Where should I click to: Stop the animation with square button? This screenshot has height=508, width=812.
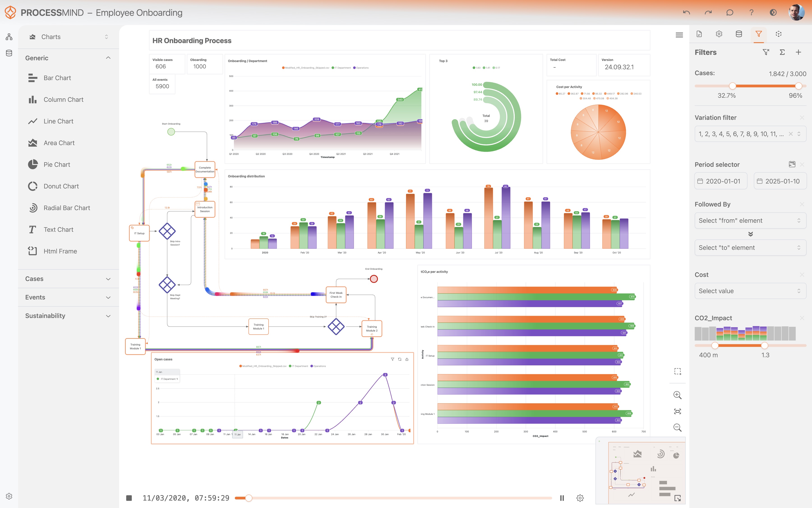point(129,498)
